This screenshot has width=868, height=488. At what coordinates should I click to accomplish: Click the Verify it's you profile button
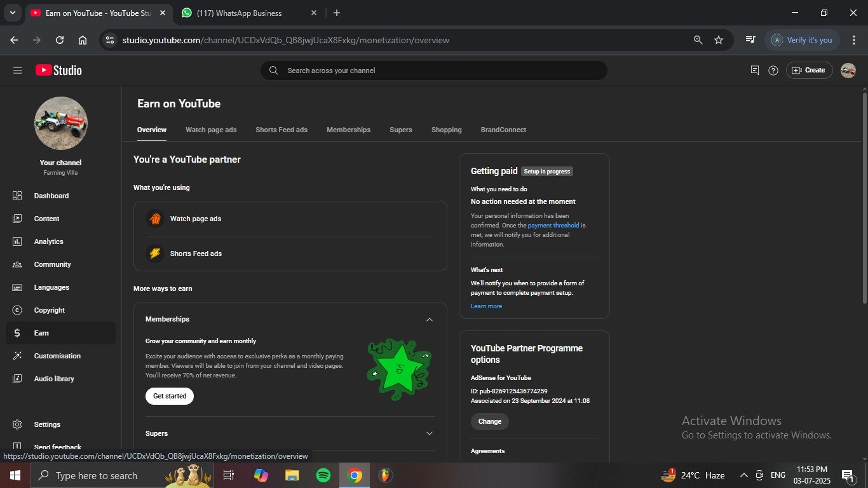[x=803, y=40]
